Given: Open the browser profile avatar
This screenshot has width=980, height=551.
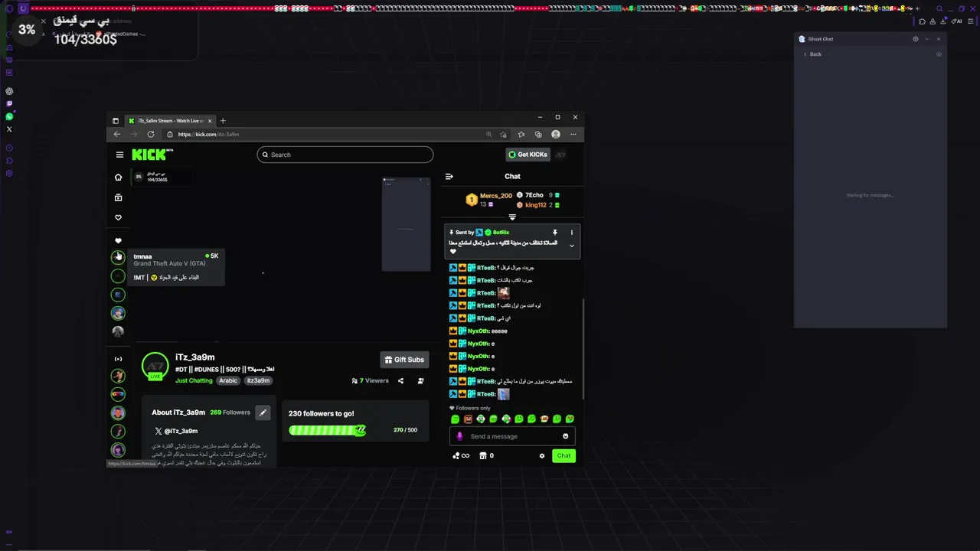Looking at the screenshot, I should click(x=556, y=134).
